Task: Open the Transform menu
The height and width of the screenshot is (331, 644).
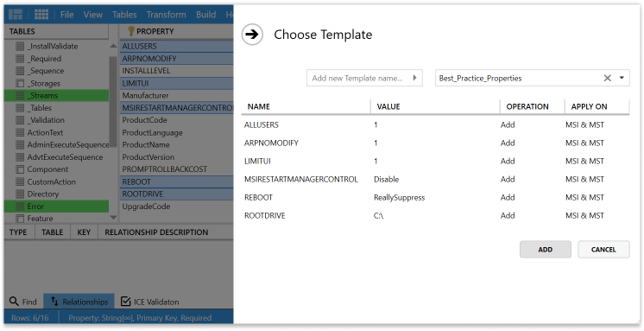Action: pos(166,15)
